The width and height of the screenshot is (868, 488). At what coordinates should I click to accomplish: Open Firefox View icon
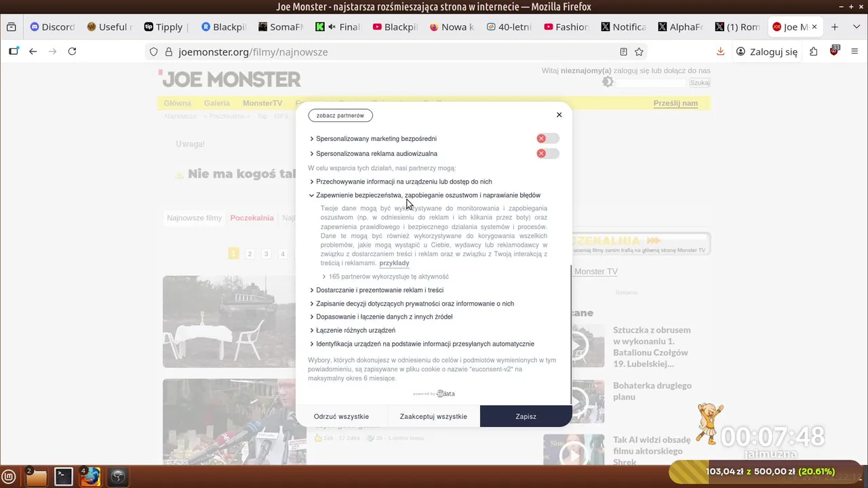(x=11, y=27)
